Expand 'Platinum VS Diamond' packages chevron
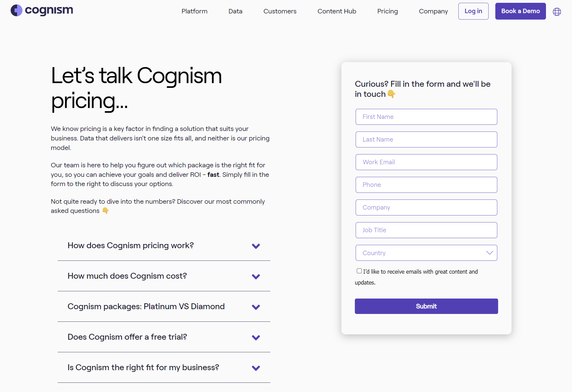Image resolution: width=572 pixels, height=392 pixels. [256, 307]
